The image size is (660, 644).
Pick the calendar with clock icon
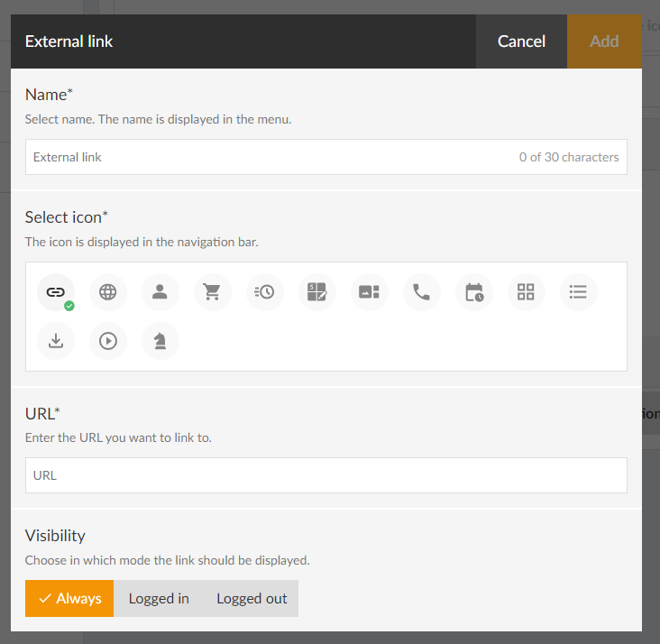coord(474,292)
